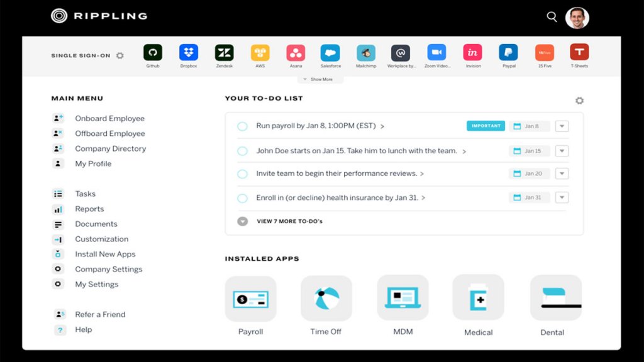Screen dimensions: 644x362
Task: Open to-do list settings gear
Action: [x=579, y=101]
